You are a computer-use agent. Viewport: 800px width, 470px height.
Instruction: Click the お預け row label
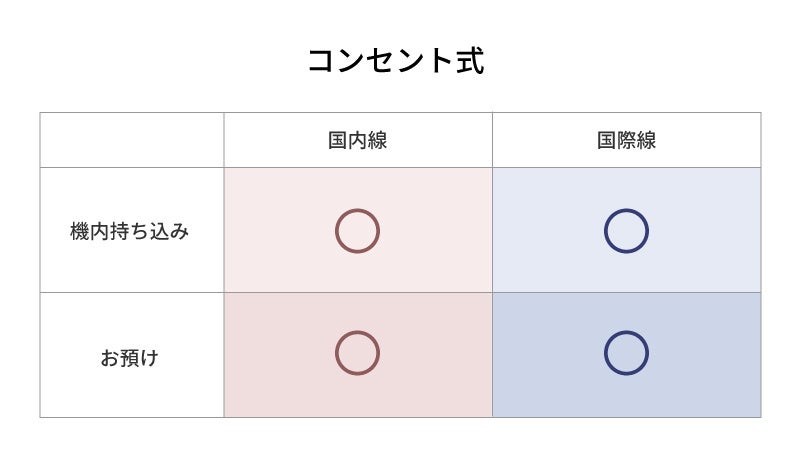pos(130,357)
